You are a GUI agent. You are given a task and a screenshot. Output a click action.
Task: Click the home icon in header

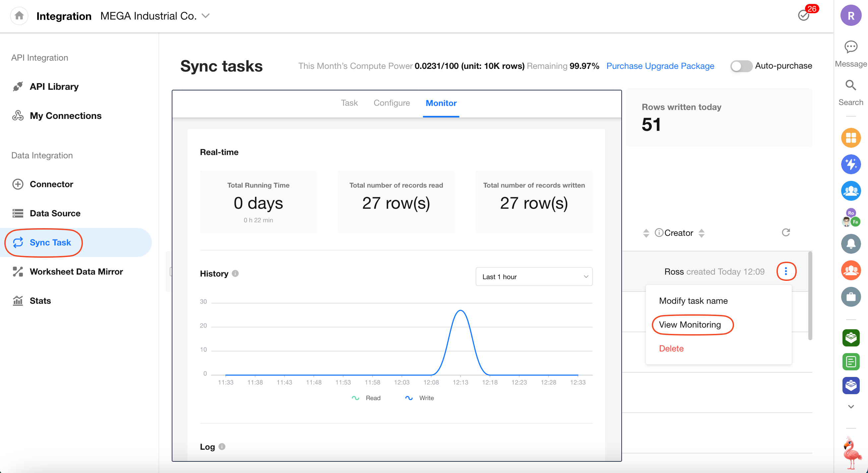pyautogui.click(x=19, y=16)
